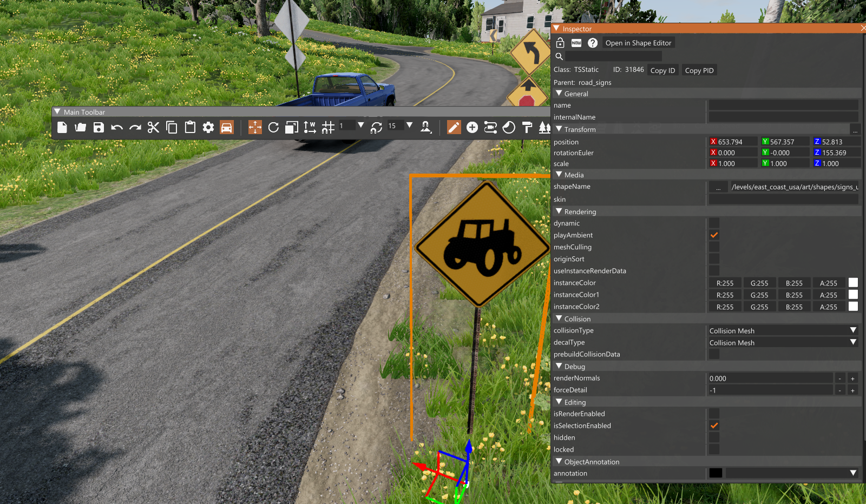Undo the last action in Main Toolbar
The image size is (866, 504).
(x=117, y=128)
